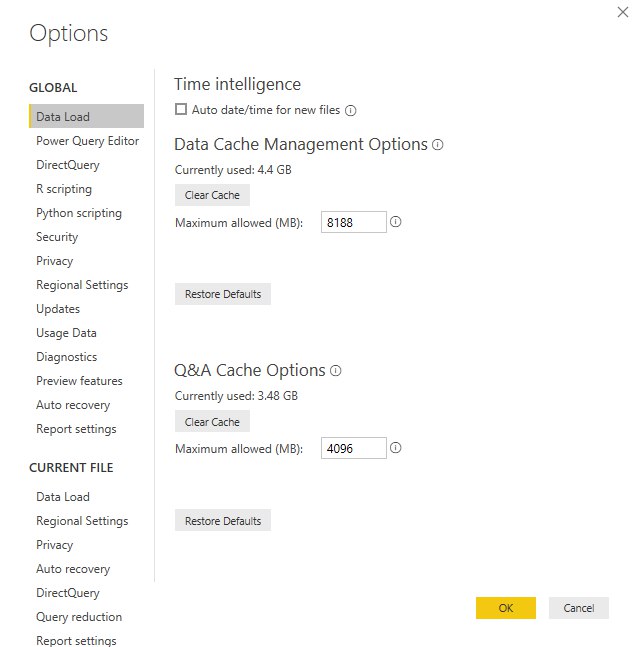Clear Cache under Q&A Cache Options

[x=212, y=421]
